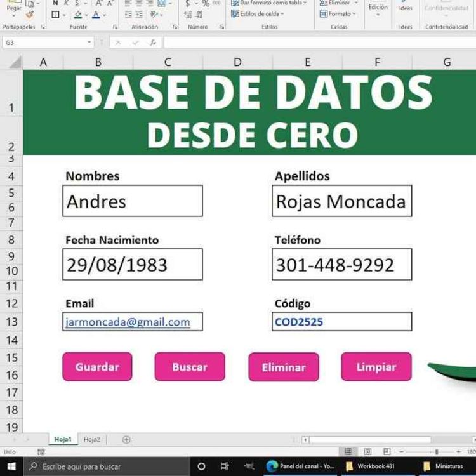Apply italic with the K icon

pyautogui.click(x=66, y=3)
